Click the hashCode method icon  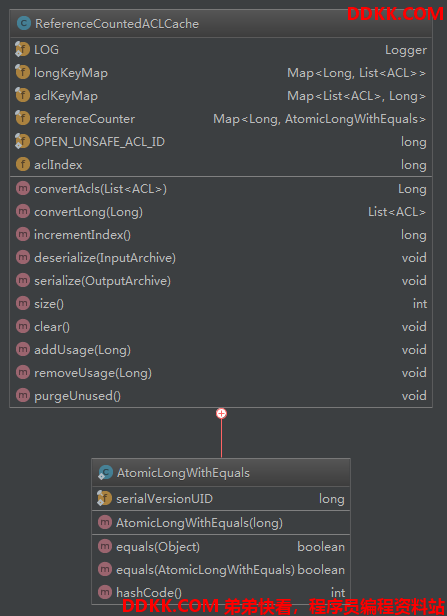[x=104, y=592]
